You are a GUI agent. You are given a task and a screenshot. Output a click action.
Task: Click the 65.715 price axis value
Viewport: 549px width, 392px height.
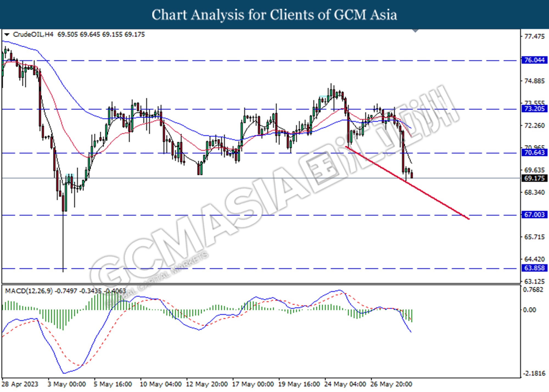pyautogui.click(x=534, y=237)
